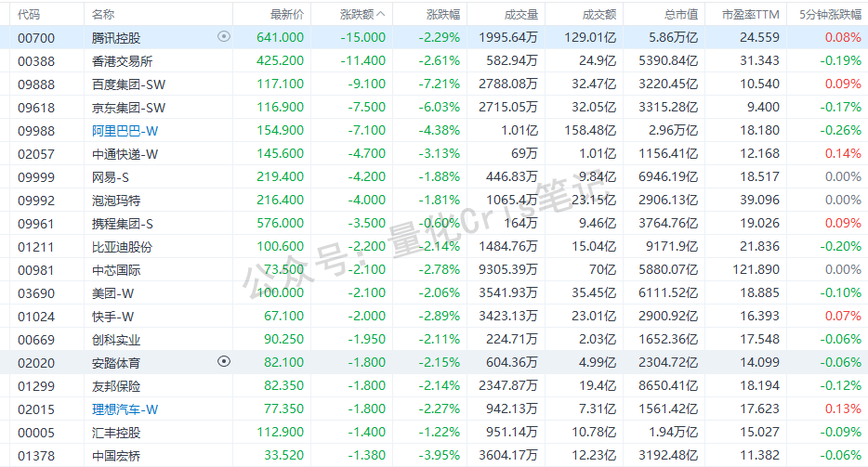Screen dimensions: 868x467
Task: Click stock code 02057
Action: click(x=36, y=154)
